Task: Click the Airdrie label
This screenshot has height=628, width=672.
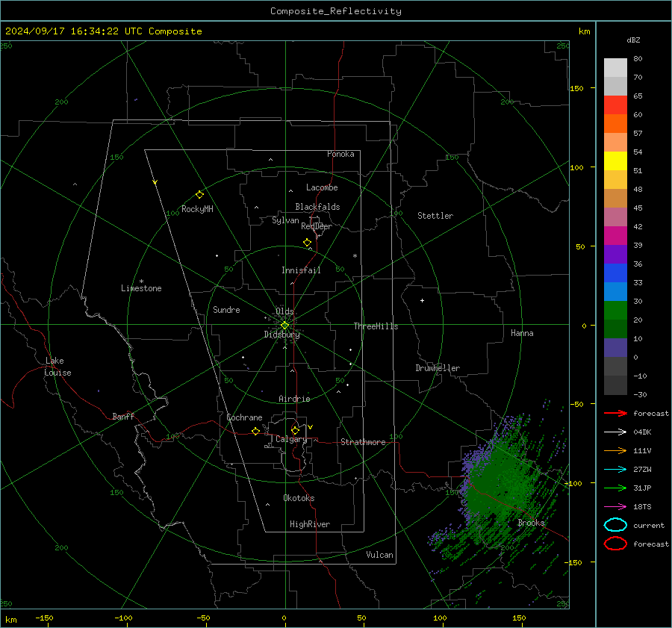Action: click(294, 399)
